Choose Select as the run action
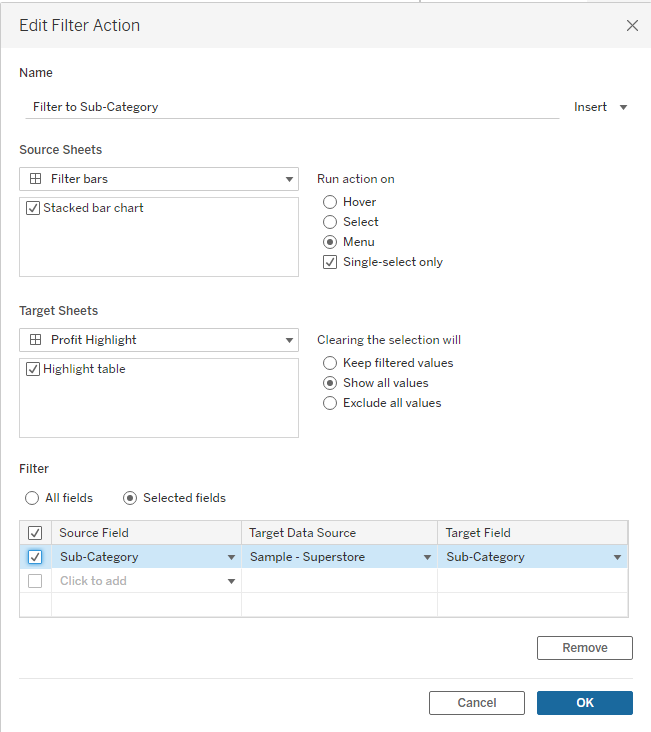651x732 pixels. 330,222
